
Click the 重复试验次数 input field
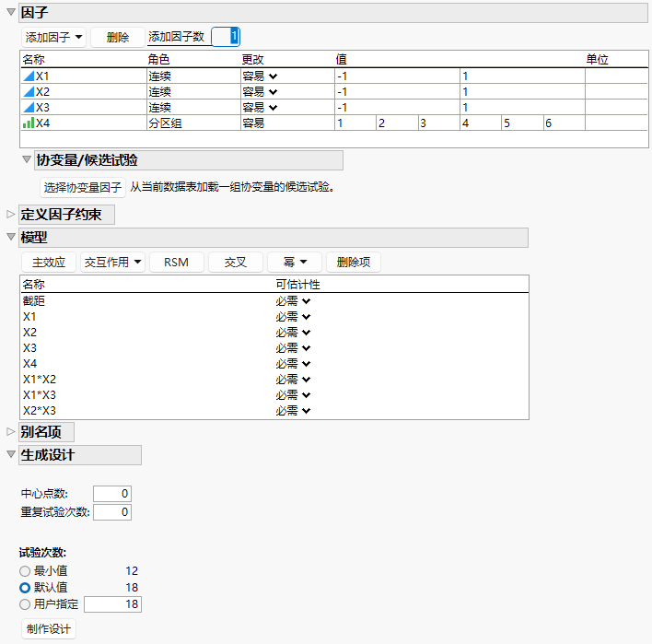[112, 512]
